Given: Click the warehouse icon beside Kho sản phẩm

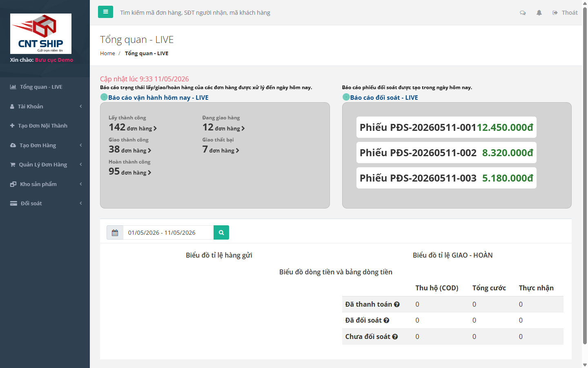Looking at the screenshot, I should (x=13, y=184).
